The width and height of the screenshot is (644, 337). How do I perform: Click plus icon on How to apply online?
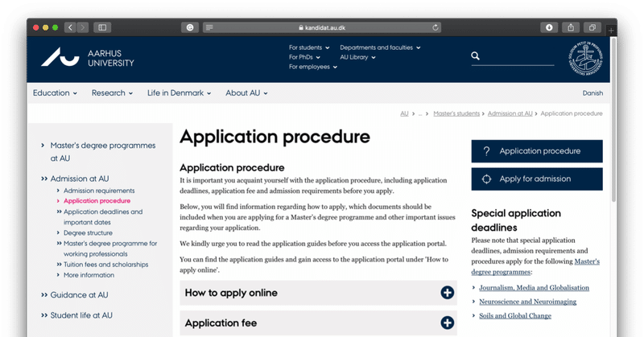pyautogui.click(x=448, y=293)
